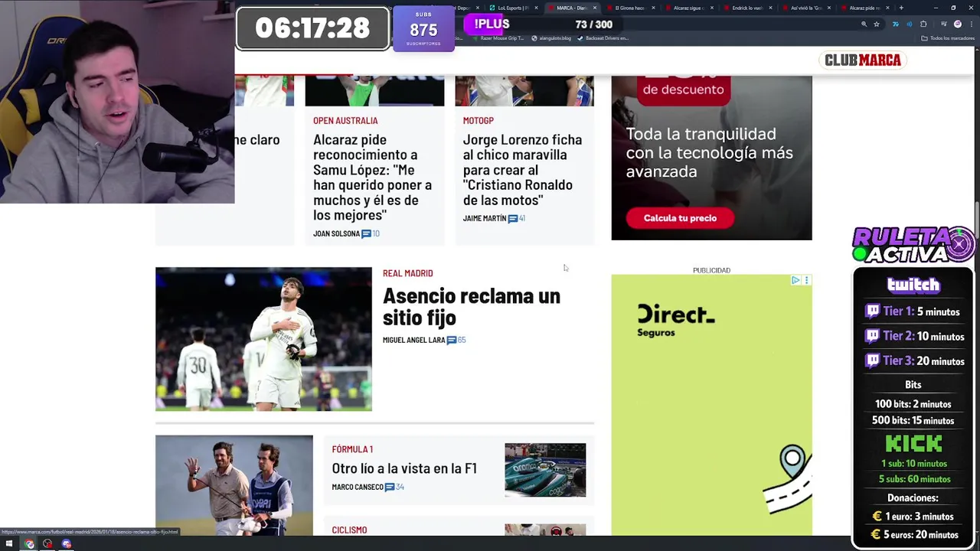Open the Jorge Lorenzo ficha article
The image size is (980, 551).
[522, 170]
